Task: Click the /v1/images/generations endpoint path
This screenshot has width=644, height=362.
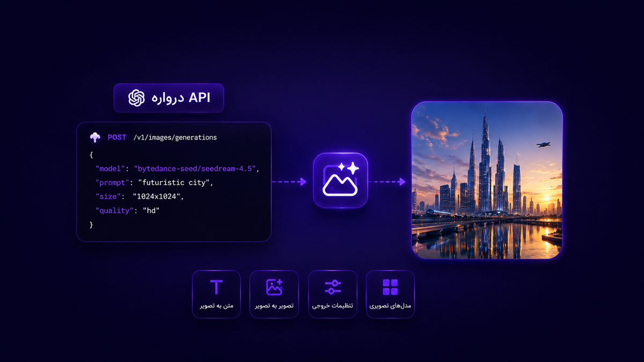Action: [175, 137]
